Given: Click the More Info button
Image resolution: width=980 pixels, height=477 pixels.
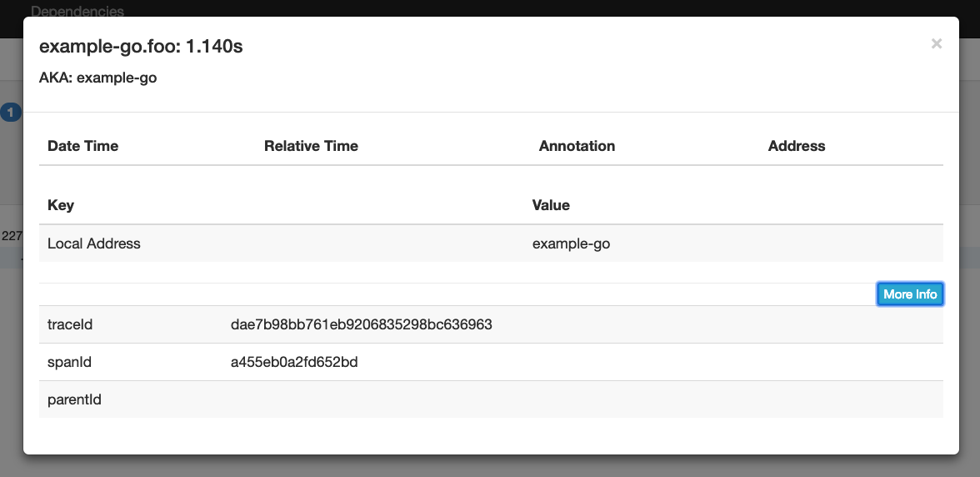Looking at the screenshot, I should pos(910,294).
